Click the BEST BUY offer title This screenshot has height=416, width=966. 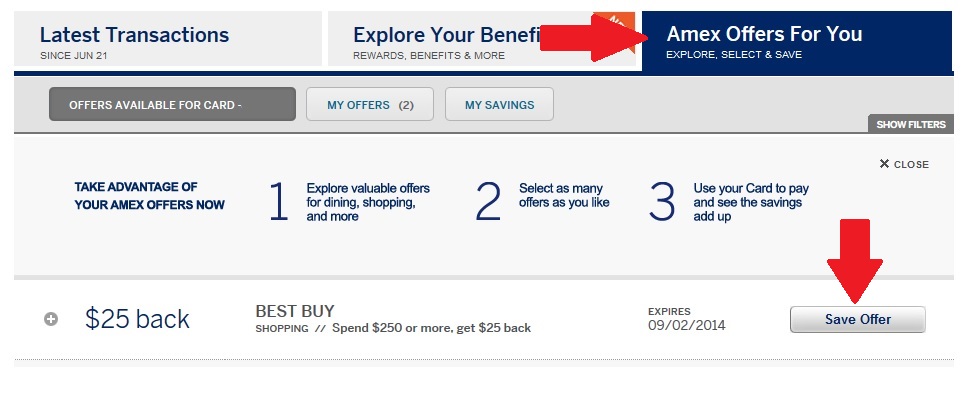point(295,311)
